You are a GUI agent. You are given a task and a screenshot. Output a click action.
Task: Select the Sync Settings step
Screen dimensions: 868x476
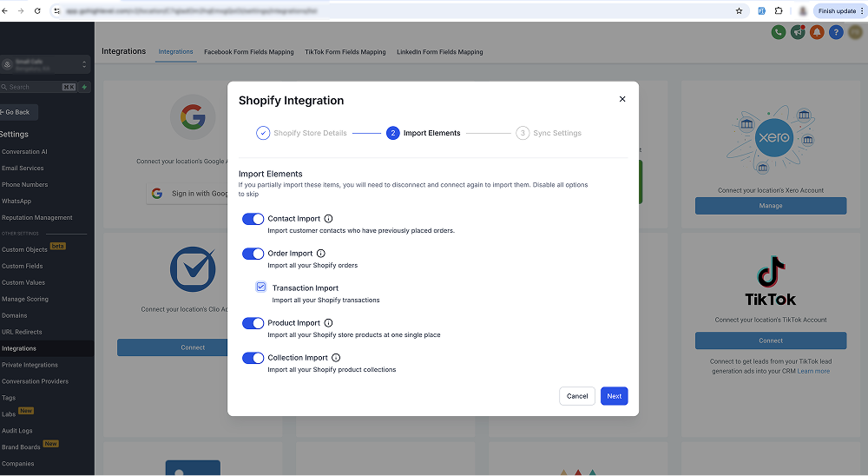pos(549,133)
